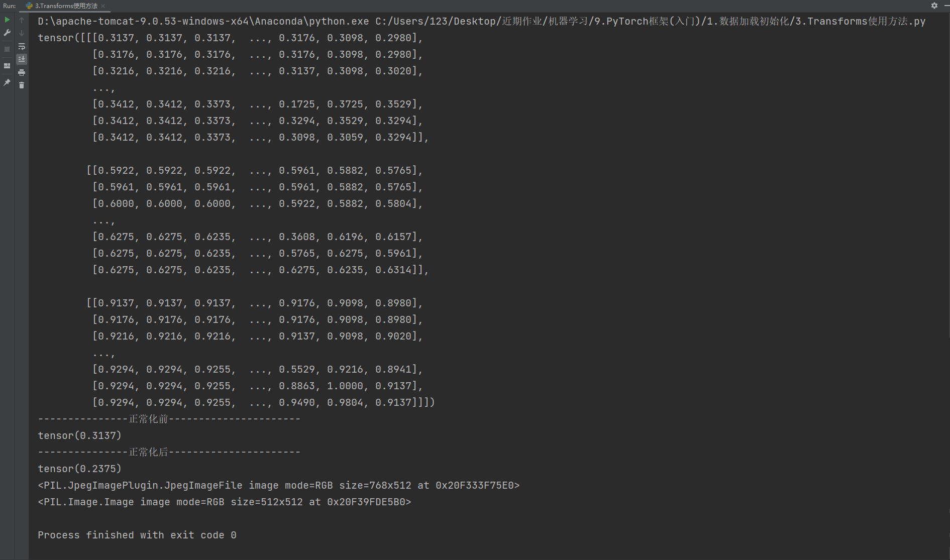
Task: Click 'Process finished with exit code 0'
Action: [x=137, y=535]
